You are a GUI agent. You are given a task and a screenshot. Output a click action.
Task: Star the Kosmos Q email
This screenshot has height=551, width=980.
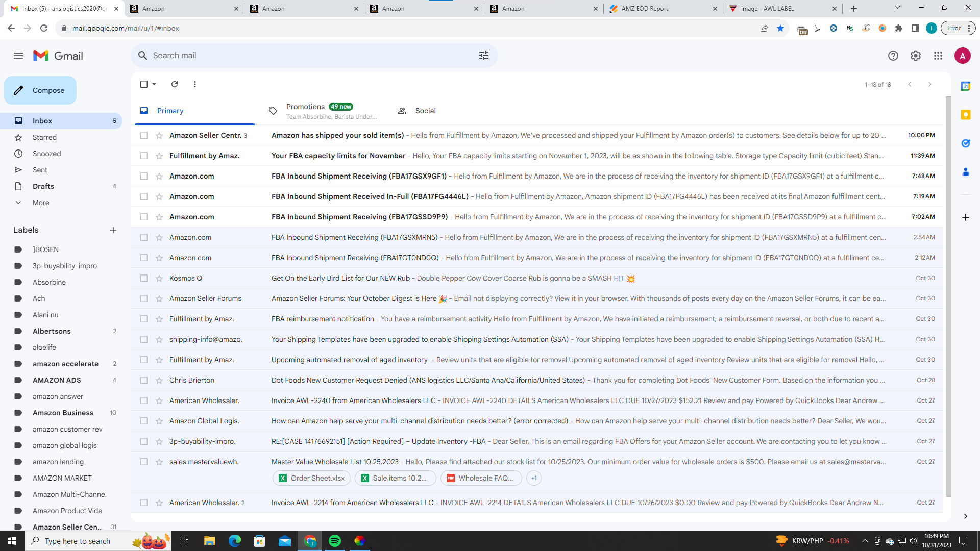click(159, 279)
